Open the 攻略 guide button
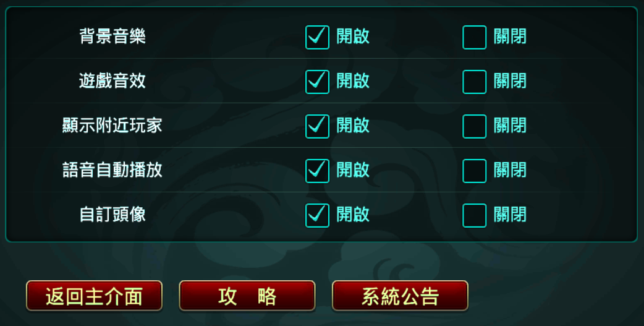The height and width of the screenshot is (326, 644). (247, 296)
